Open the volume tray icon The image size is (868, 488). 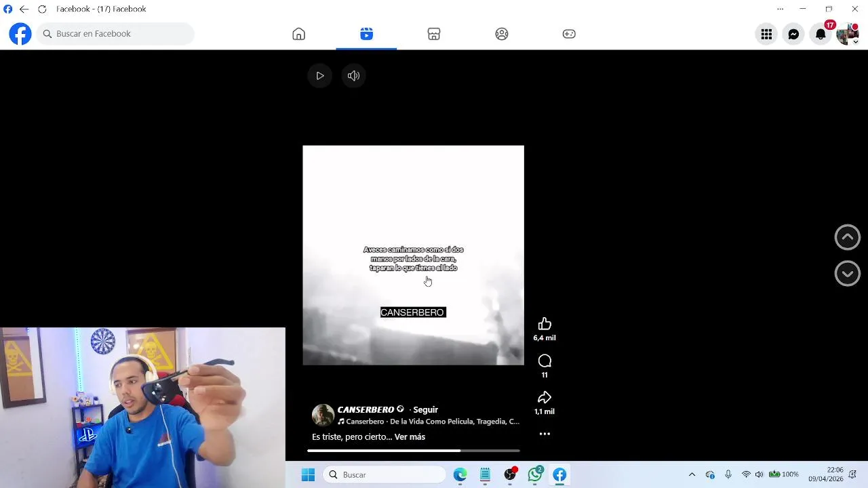759,474
